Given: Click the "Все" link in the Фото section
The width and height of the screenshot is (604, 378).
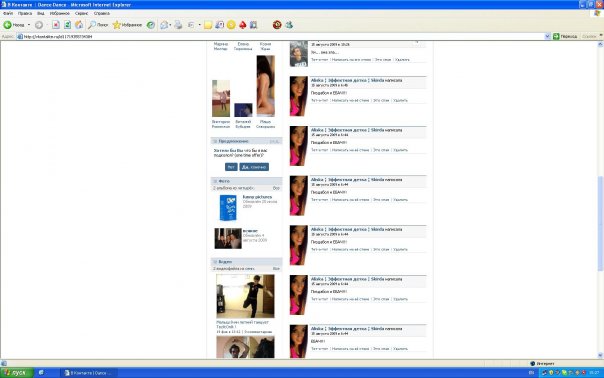Looking at the screenshot, I should [x=276, y=188].
